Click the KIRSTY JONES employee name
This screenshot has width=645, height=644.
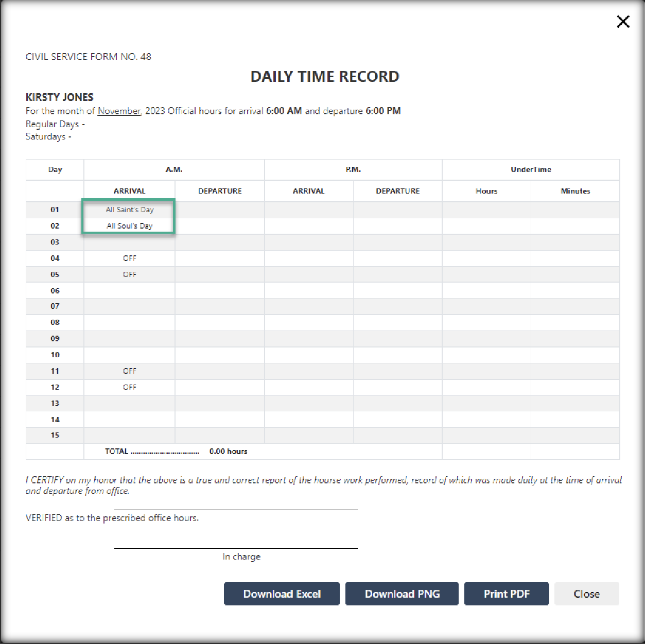(60, 97)
